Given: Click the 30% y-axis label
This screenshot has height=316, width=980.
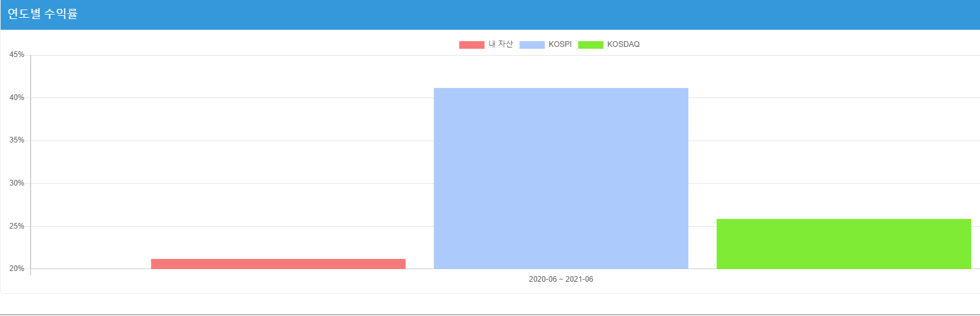Looking at the screenshot, I should coord(16,183).
